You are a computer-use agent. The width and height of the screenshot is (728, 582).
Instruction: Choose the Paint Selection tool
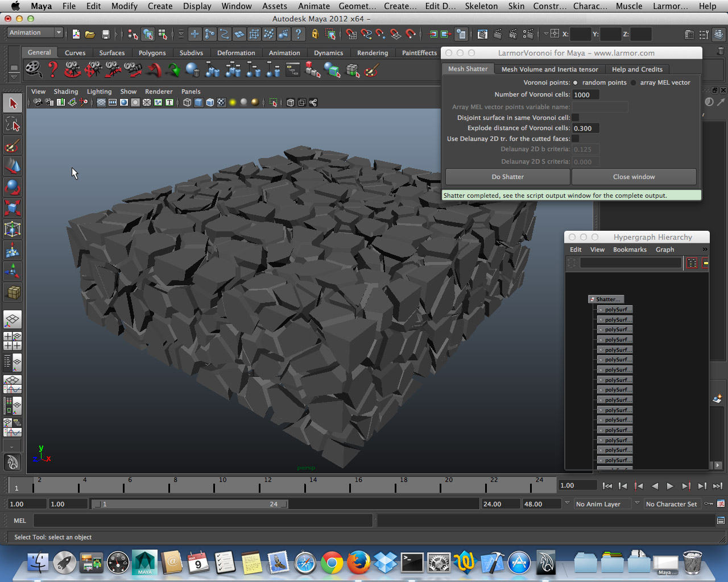click(13, 145)
